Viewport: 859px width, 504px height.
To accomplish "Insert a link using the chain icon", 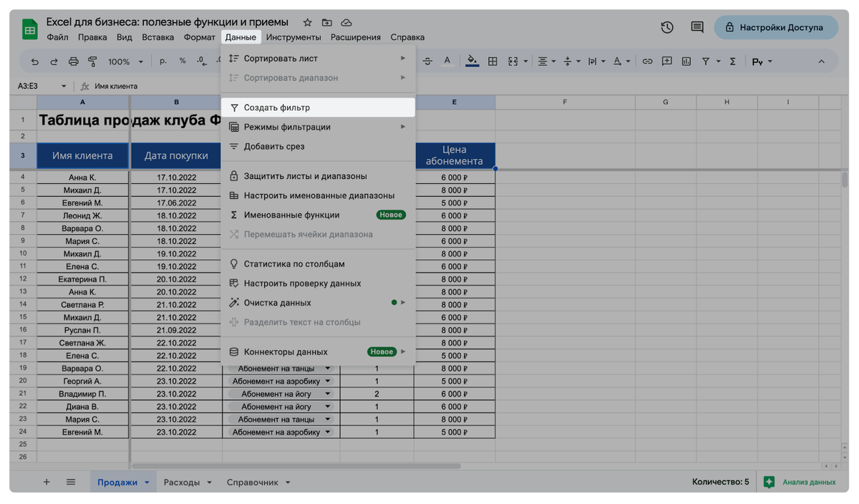I will 647,62.
